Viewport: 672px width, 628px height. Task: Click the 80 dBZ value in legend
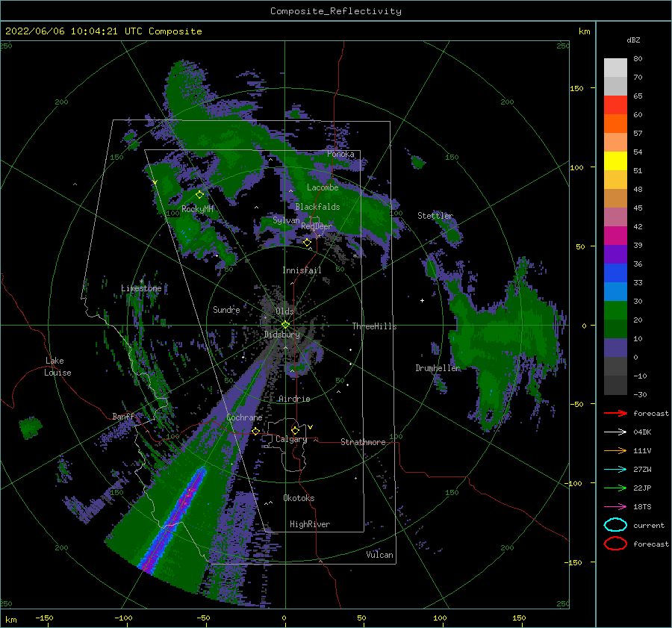(x=638, y=59)
